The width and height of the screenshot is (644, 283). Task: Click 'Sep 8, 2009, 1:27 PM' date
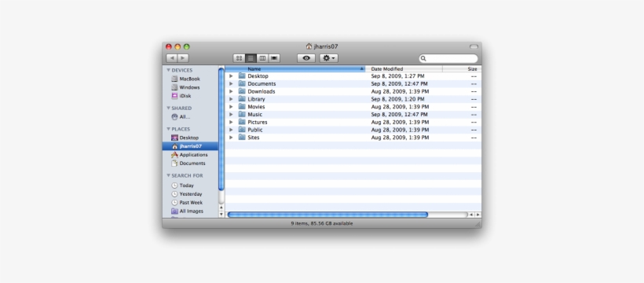click(397, 76)
